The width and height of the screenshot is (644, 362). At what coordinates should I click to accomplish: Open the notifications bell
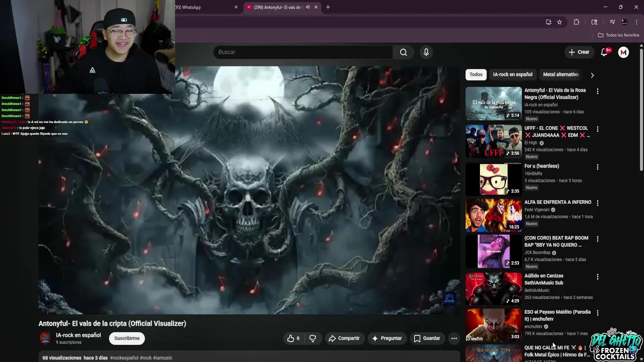[x=605, y=52]
